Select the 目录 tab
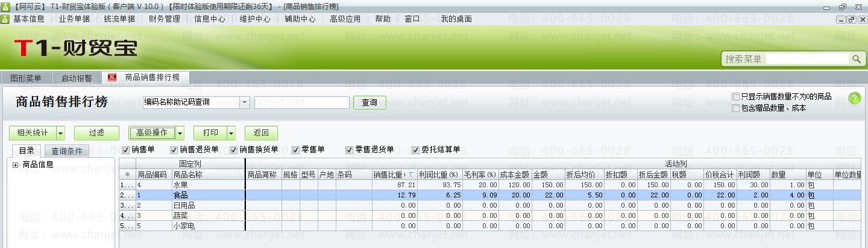Viewport: 868px width, 248px height. tap(27, 150)
